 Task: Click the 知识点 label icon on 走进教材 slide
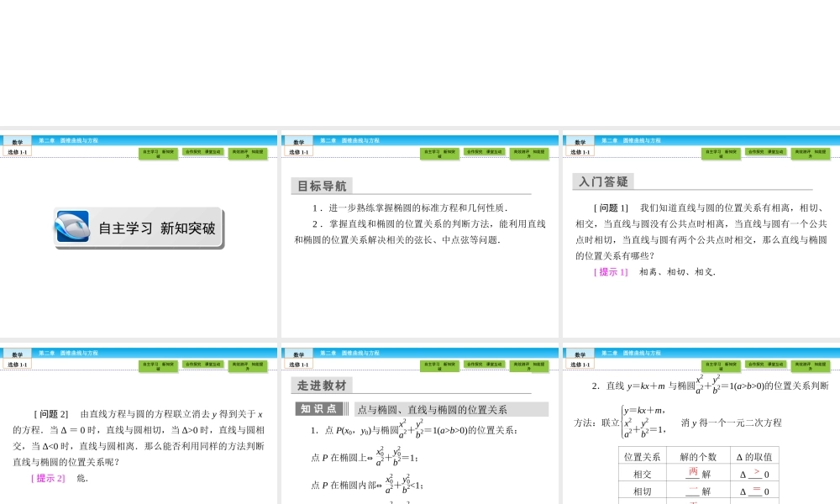tap(318, 408)
